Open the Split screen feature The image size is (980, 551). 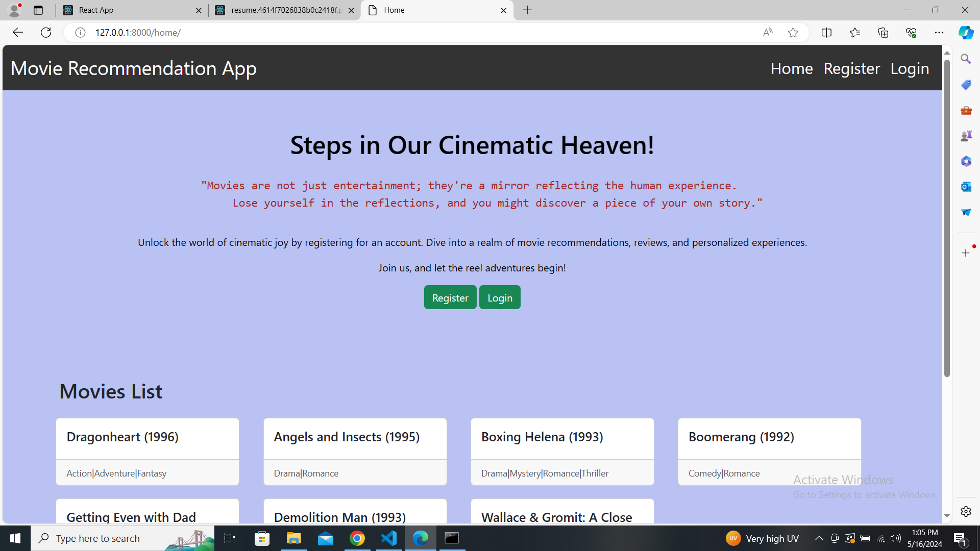(827, 32)
